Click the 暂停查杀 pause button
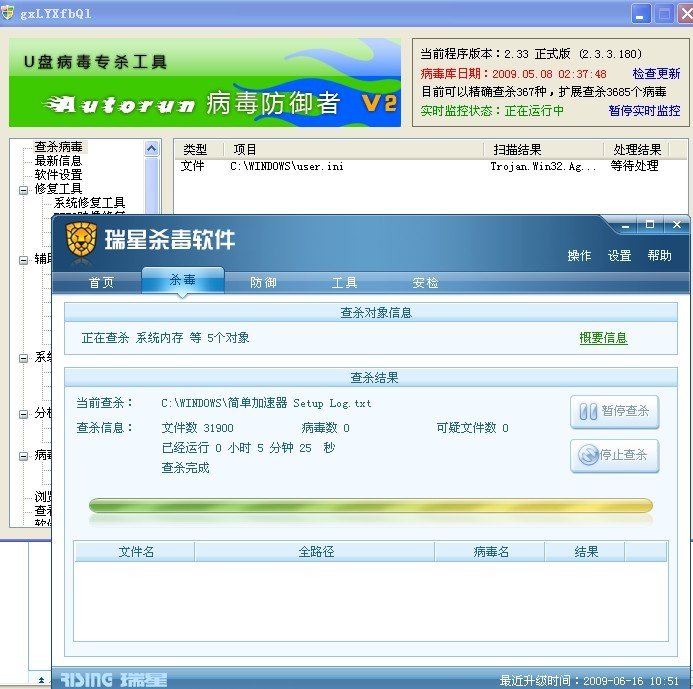693x689 pixels. (614, 411)
